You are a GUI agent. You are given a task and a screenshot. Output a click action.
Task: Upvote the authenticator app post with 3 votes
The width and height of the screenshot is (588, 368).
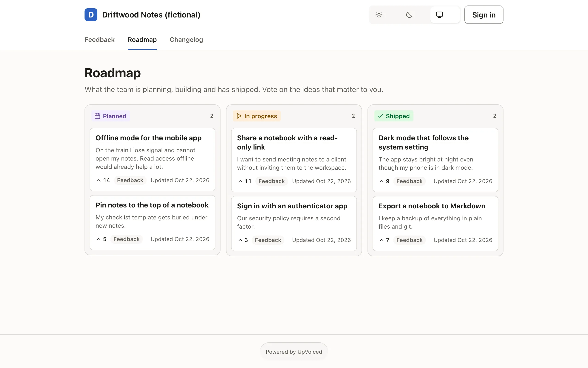[x=243, y=240]
